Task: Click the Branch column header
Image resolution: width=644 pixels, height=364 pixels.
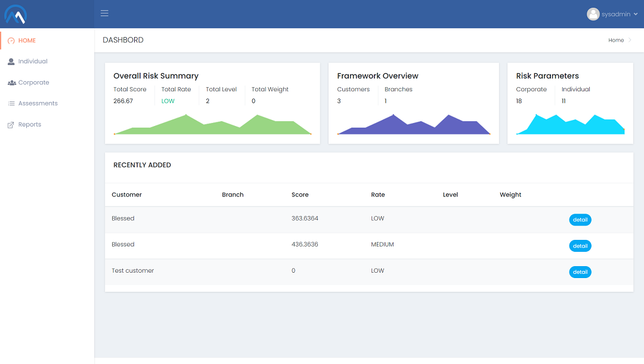Action: tap(233, 195)
